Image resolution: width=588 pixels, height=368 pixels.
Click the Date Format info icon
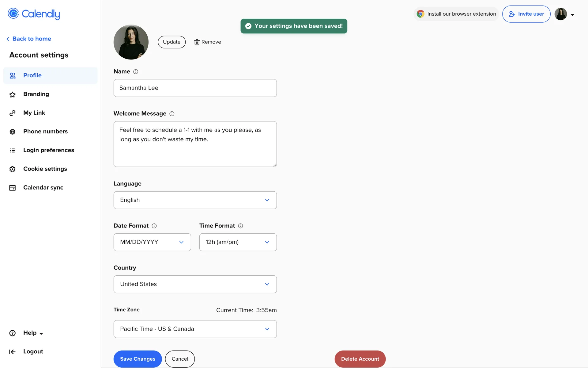click(x=154, y=226)
